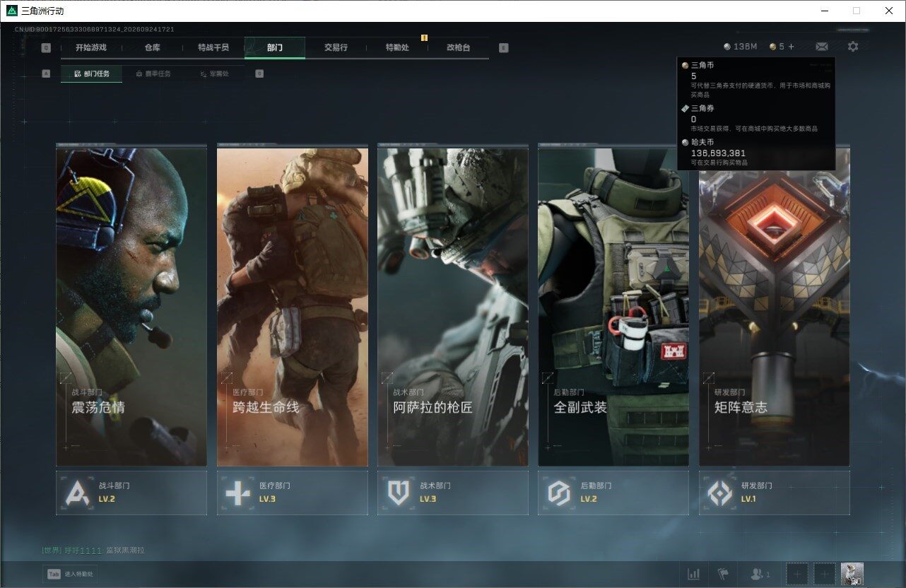Click the 战斗部门 LV.2 level label
The width and height of the screenshot is (906, 588).
point(107,499)
